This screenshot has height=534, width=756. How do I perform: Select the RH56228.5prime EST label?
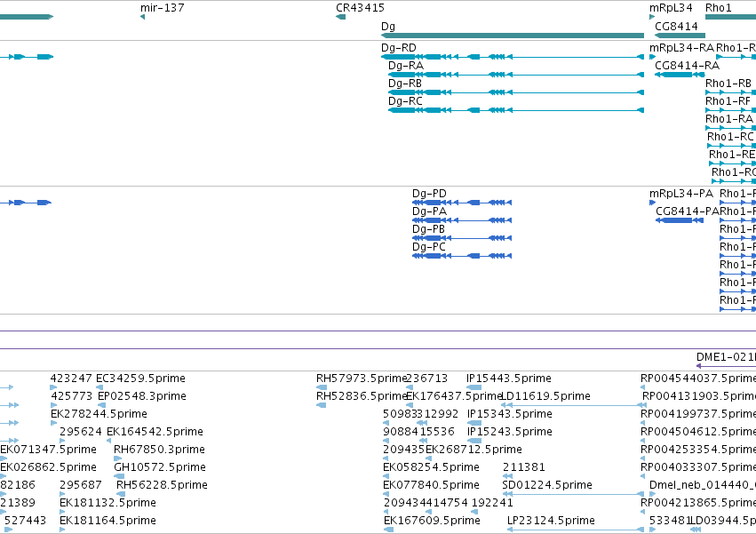coord(162,485)
